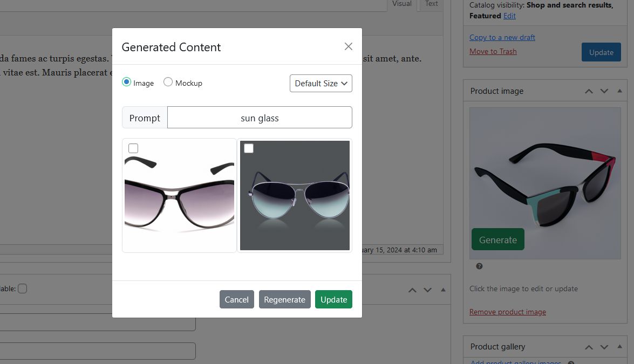Open the Default Size dropdown
This screenshot has width=634, height=364.
click(321, 84)
